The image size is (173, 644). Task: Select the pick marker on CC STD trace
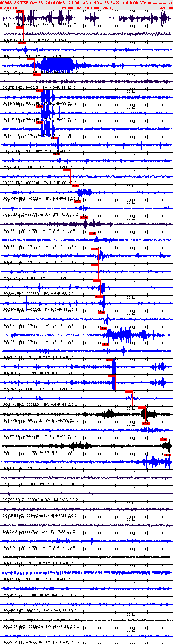[x=37, y=75]
